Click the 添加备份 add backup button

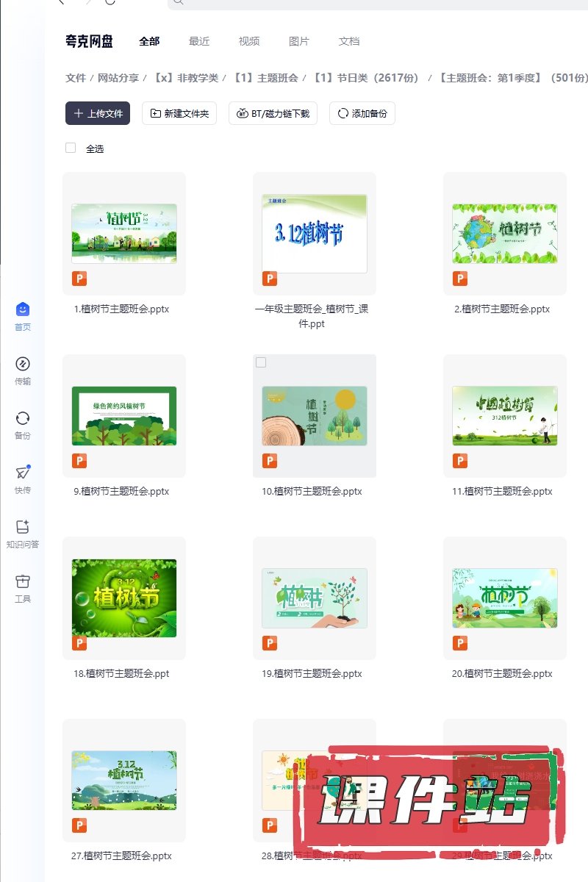362,113
